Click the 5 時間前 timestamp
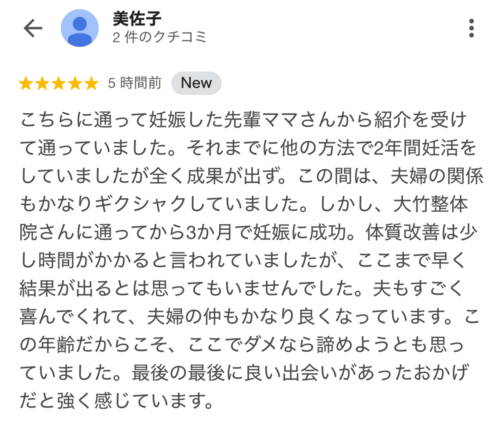This screenshot has width=504, height=428. 135,83
